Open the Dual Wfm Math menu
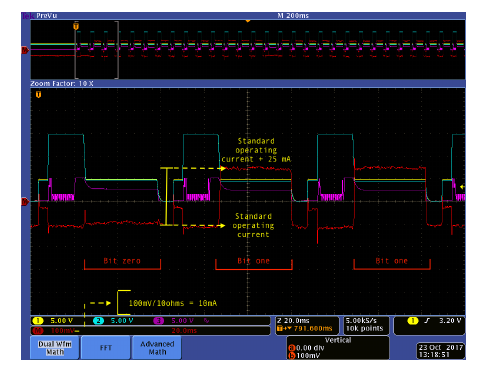The image size is (484, 375). (55, 348)
